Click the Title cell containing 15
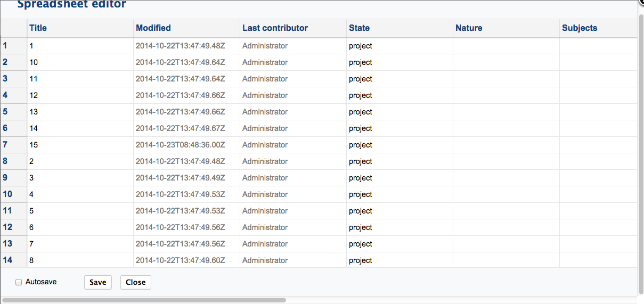This screenshot has width=644, height=304. point(80,145)
